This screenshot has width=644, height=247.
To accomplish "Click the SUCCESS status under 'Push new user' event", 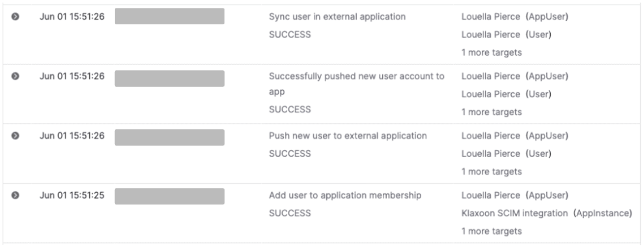I will pos(289,154).
